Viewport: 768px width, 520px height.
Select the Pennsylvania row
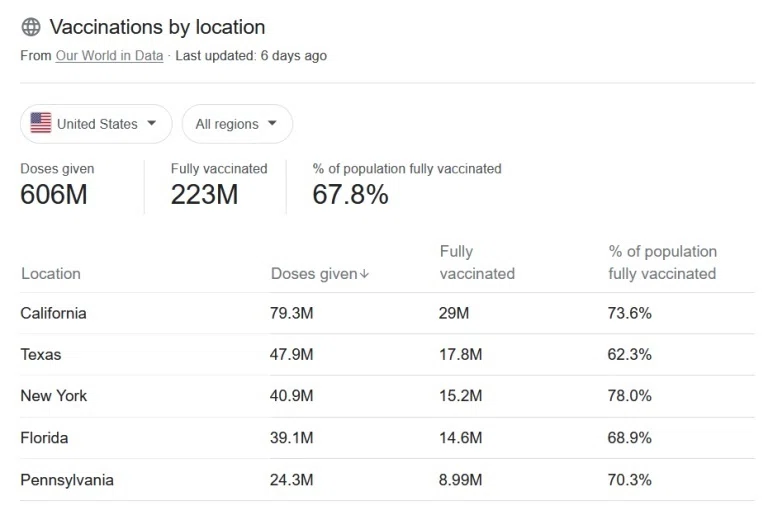387,480
